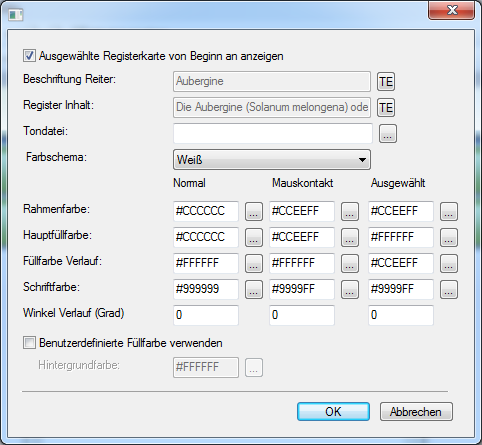Click Ausgewählt Hauptfüllfarbe #FFFFFF field
This screenshot has width=482, height=445.
(401, 237)
